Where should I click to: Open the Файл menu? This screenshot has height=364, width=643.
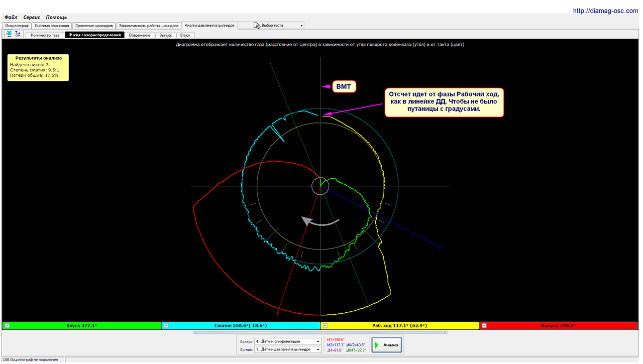(x=11, y=17)
